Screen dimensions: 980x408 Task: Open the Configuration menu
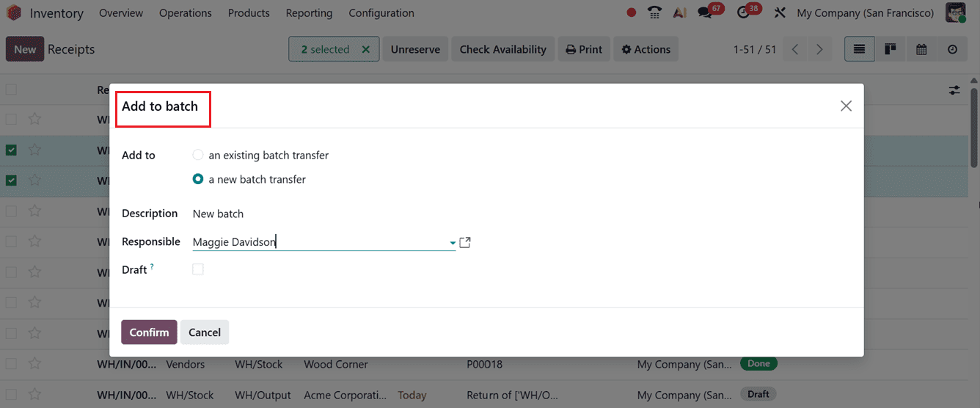tap(381, 13)
